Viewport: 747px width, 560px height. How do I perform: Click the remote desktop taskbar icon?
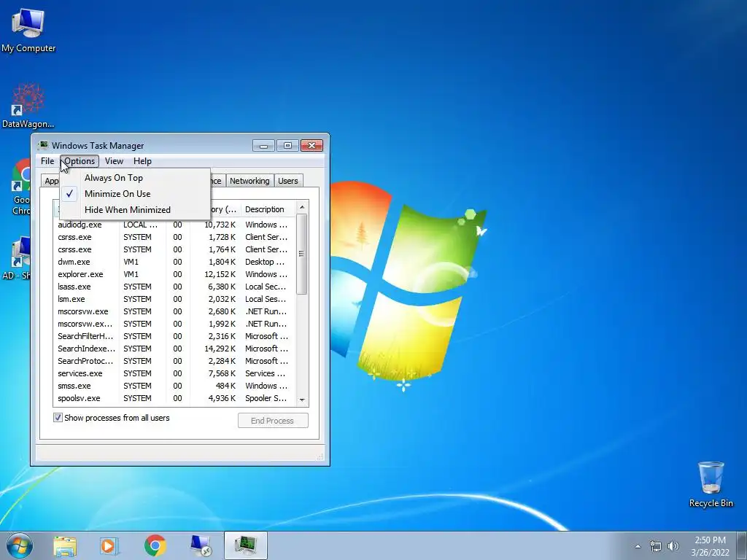[x=200, y=546]
